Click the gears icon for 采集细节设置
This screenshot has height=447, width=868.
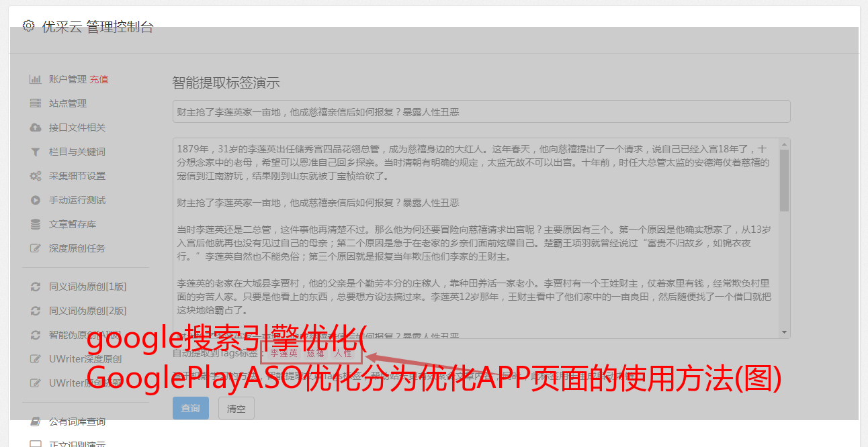pyautogui.click(x=36, y=176)
